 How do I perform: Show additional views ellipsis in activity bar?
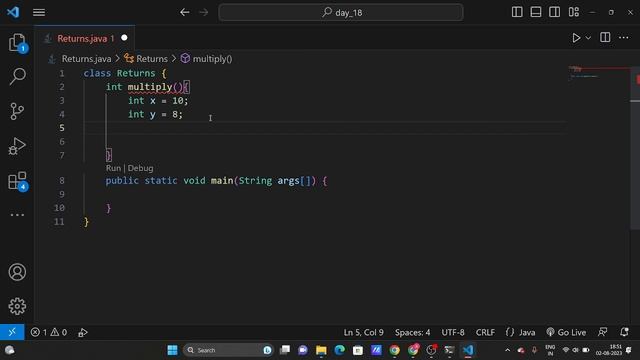[x=17, y=215]
